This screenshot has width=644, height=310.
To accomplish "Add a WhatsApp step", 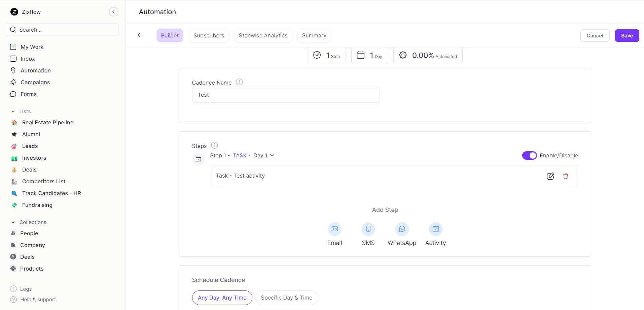I will (402, 229).
